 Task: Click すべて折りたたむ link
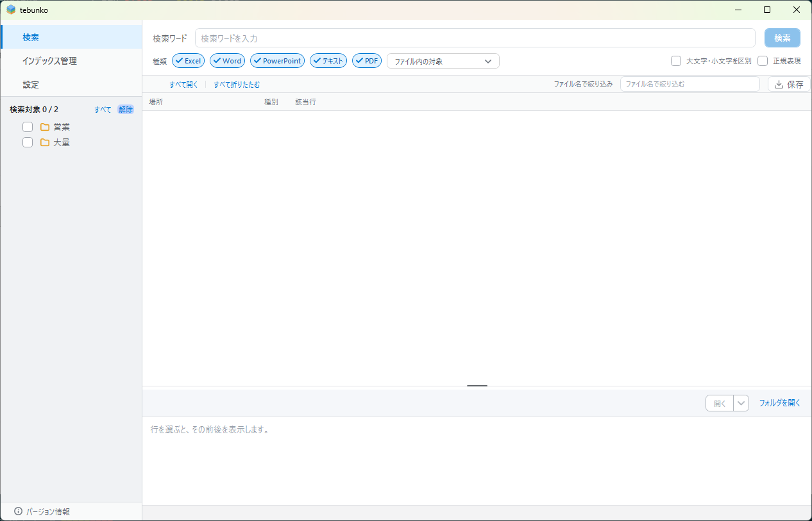(x=237, y=85)
